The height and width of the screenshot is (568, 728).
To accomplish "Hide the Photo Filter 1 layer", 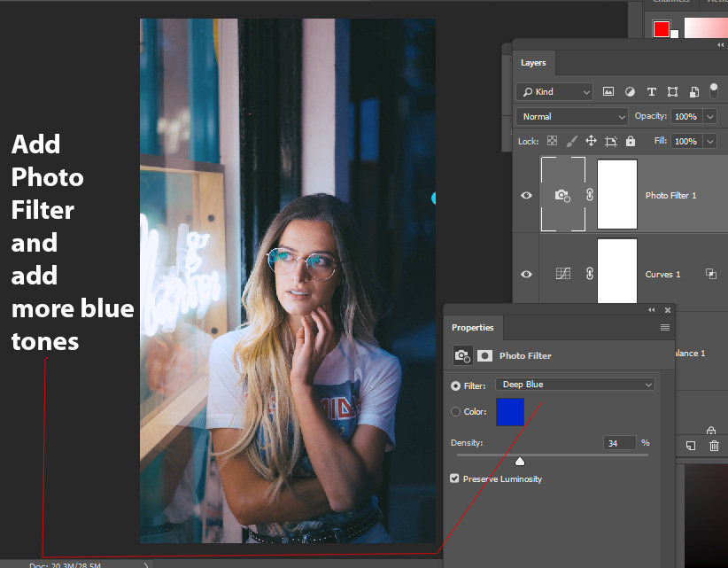I will [526, 195].
